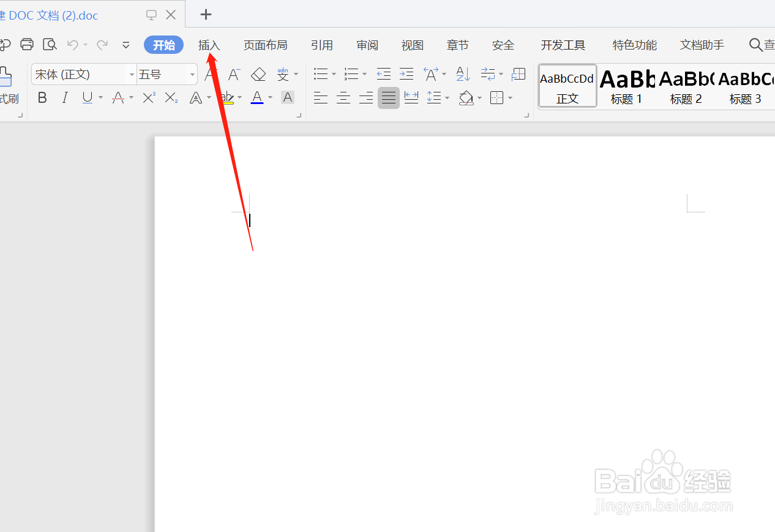Click the borders icon

497,97
